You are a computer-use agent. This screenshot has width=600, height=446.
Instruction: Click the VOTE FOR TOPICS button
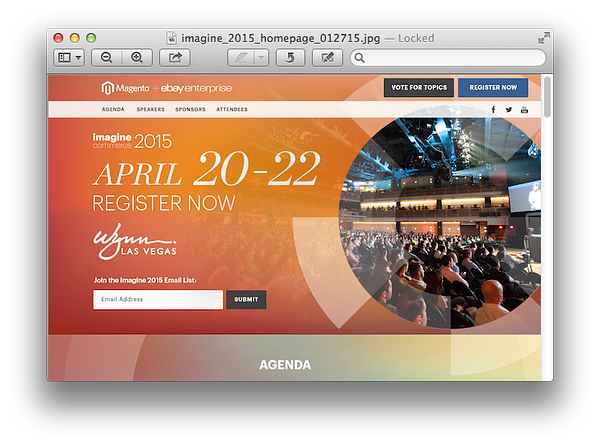pyautogui.click(x=419, y=88)
